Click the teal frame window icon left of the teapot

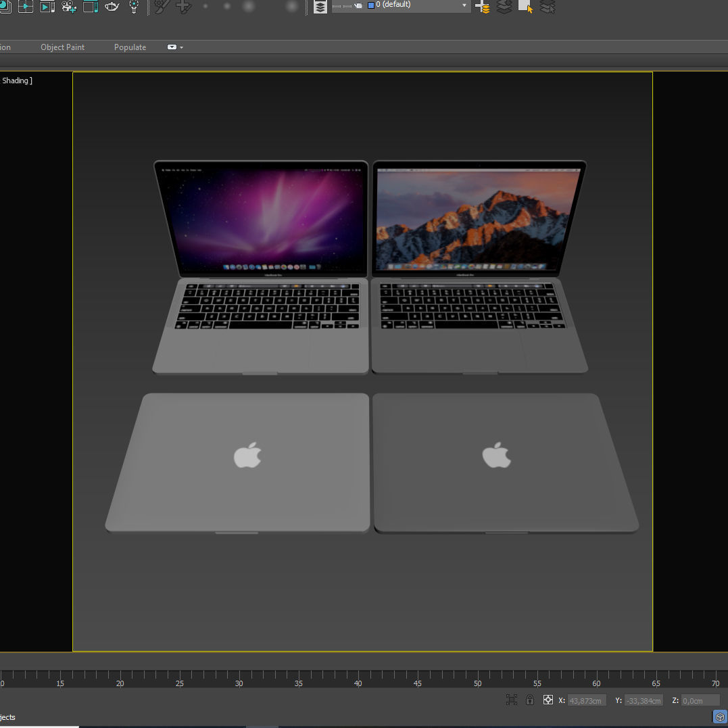pyautogui.click(x=91, y=7)
